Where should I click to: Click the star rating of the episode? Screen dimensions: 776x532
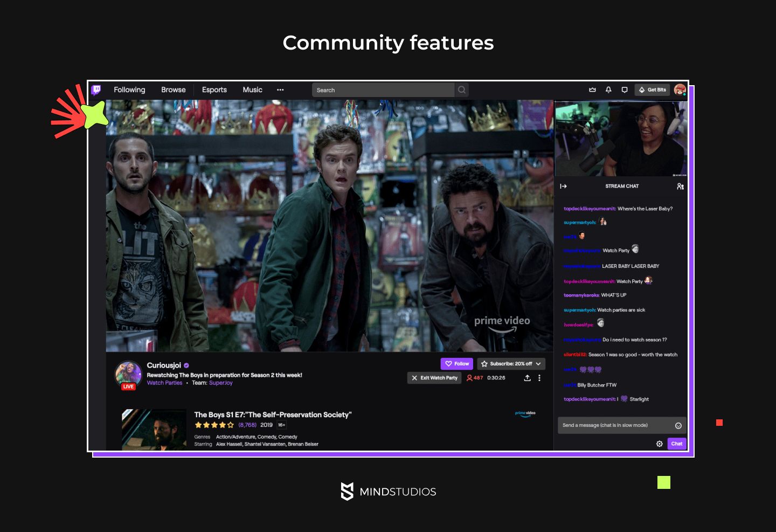[x=214, y=425]
